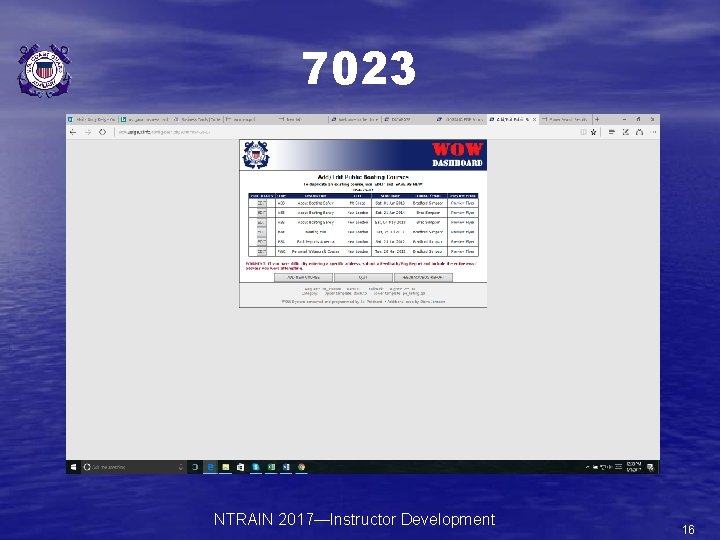Open Premier Flyer link in PWC row
Image resolution: width=720 pixels, height=540 pixels.
[462, 252]
